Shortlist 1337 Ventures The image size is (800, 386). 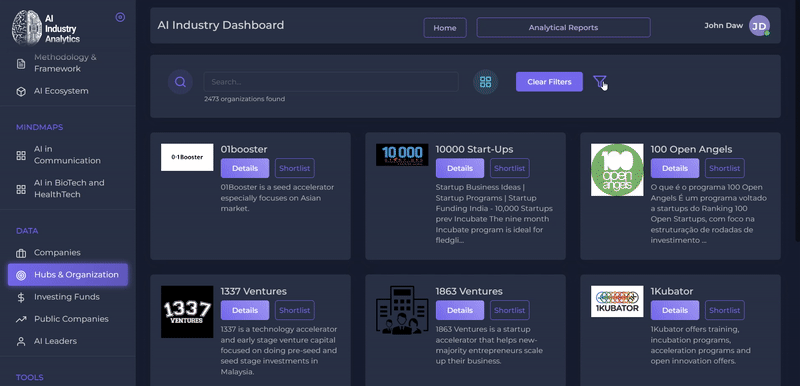tap(295, 310)
